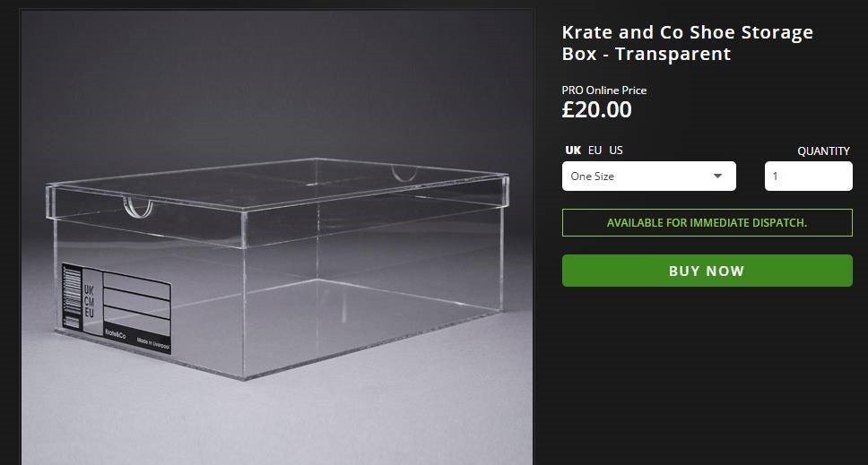Screen dimensions: 868x465
Task: Click the QUANTITY label
Action: coord(823,151)
